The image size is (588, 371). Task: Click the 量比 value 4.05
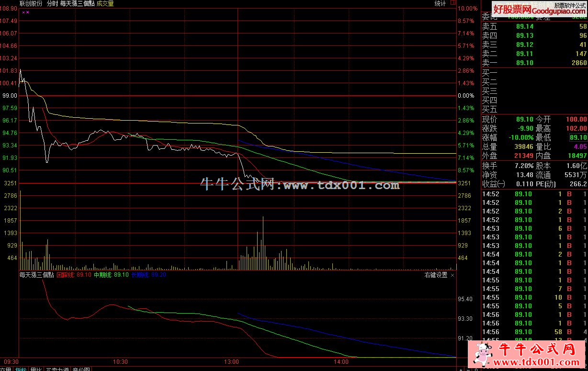(580, 146)
